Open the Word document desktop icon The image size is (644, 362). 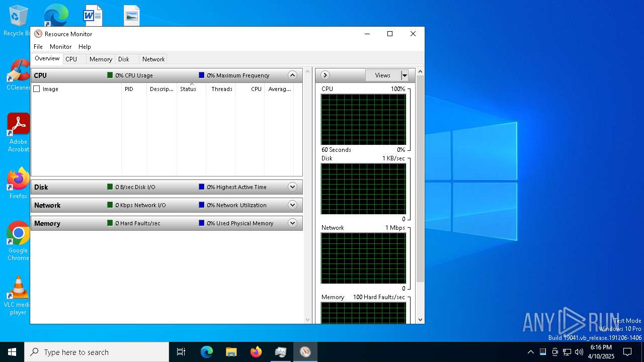[93, 16]
